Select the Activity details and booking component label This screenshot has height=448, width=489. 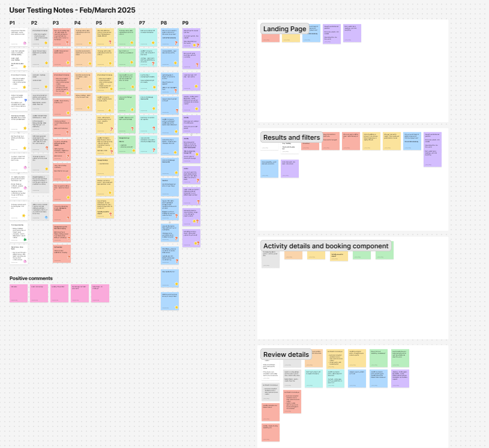pyautogui.click(x=326, y=246)
